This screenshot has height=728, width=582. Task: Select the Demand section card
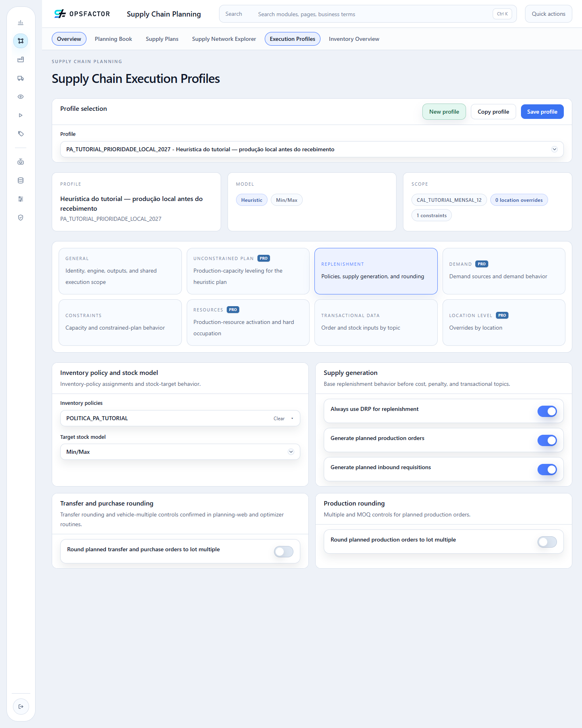pos(504,271)
